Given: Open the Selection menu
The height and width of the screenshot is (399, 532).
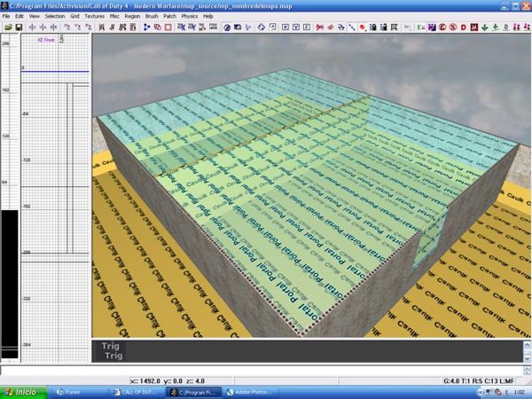Looking at the screenshot, I should [55, 16].
